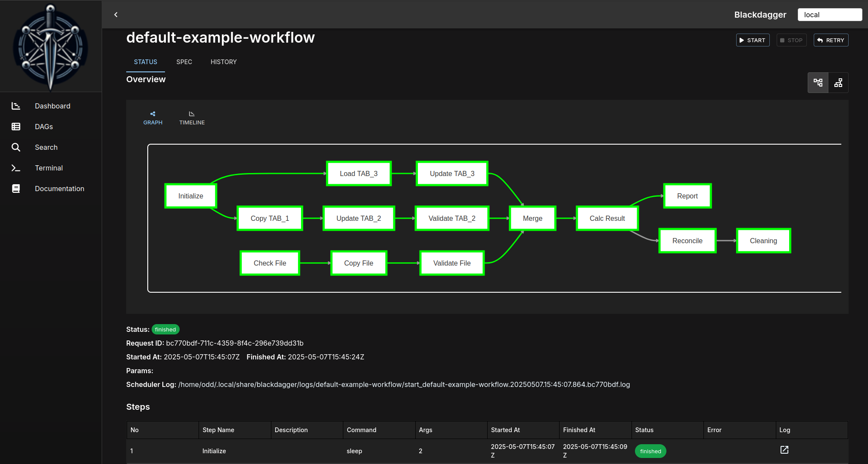The height and width of the screenshot is (464, 868).
Task: Click the RETRY button
Action: [x=831, y=40]
